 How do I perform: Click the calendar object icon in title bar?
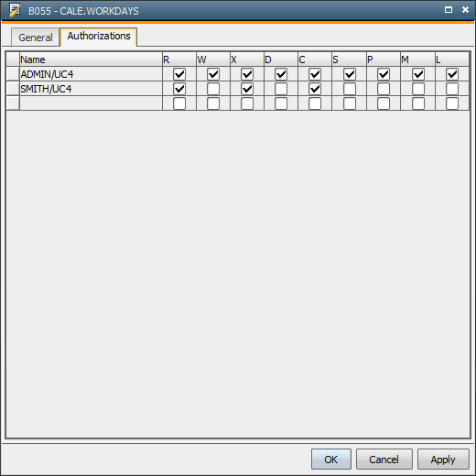coord(15,10)
